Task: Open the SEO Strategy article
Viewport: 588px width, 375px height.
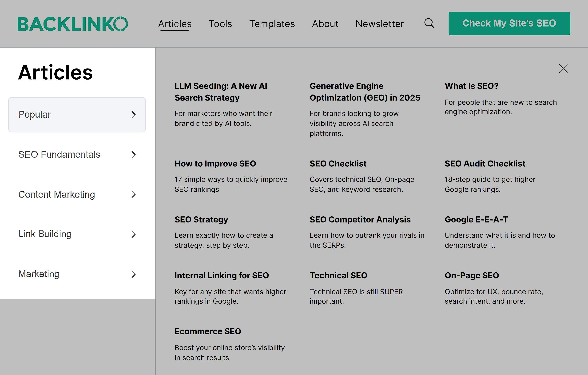Action: 201,220
